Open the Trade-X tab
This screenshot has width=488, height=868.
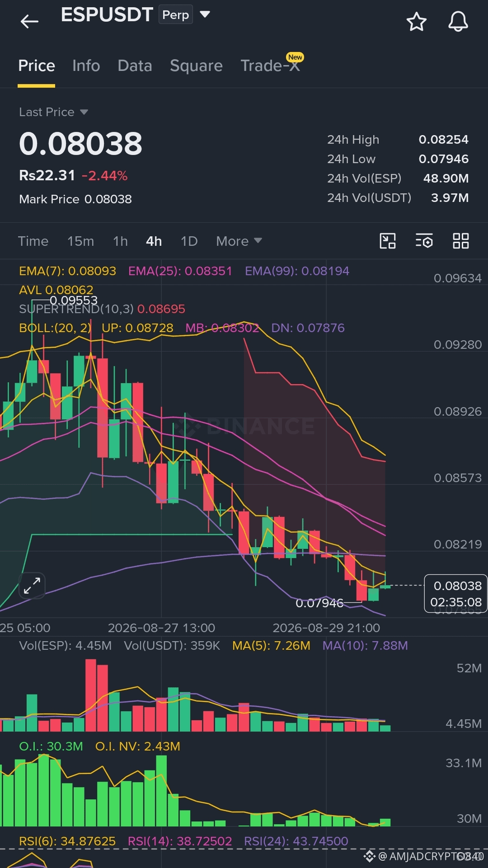270,66
